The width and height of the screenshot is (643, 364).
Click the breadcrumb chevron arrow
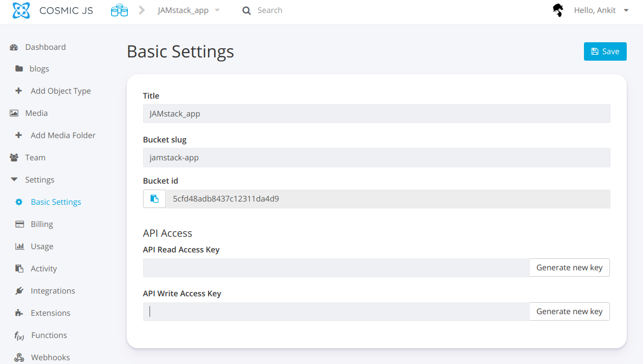142,10
